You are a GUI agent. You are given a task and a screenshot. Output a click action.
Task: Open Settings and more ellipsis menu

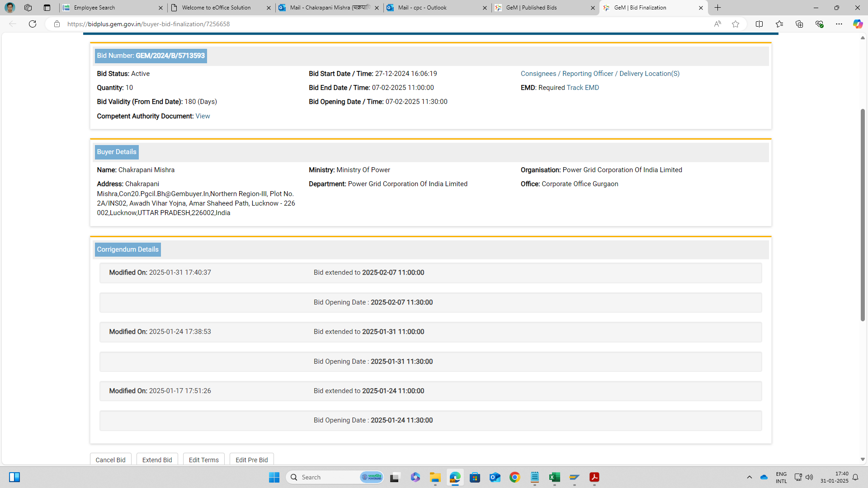pyautogui.click(x=839, y=24)
